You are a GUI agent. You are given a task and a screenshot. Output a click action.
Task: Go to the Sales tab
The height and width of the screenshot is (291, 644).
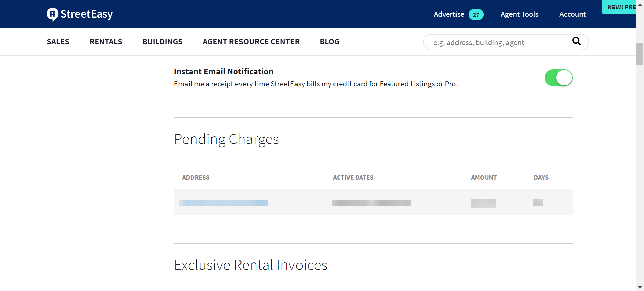(x=58, y=42)
